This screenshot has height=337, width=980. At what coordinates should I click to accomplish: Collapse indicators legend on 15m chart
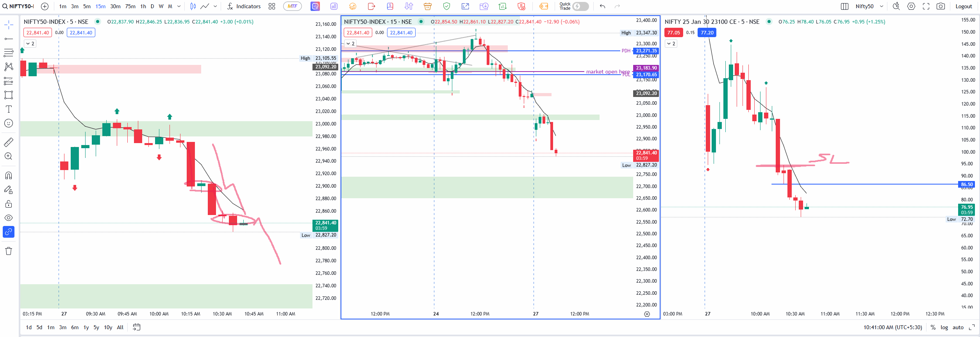(x=350, y=43)
